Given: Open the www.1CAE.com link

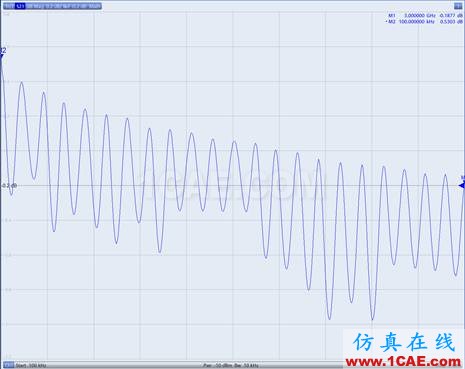Looking at the screenshot, I should 403,361.
